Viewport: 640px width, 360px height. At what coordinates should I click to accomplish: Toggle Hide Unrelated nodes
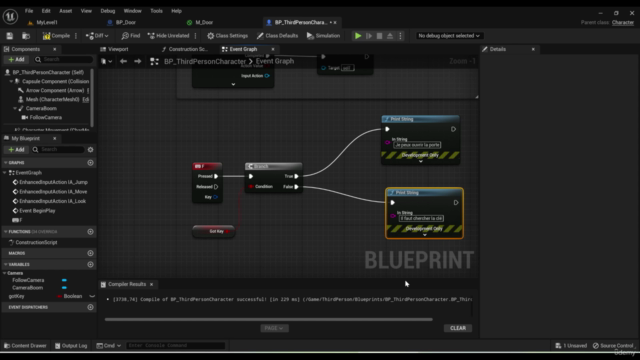[169, 36]
